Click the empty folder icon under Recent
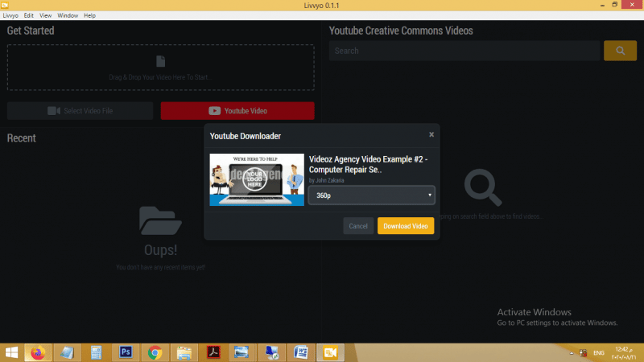The image size is (644, 362). 160,220
